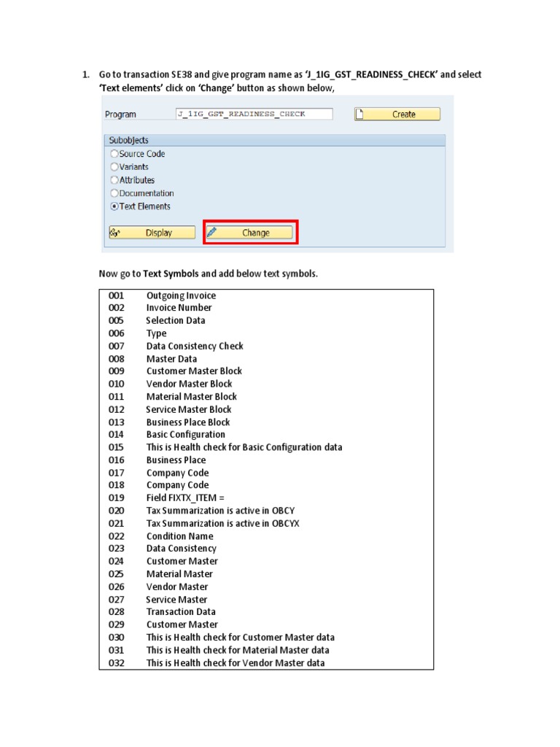Image resolution: width=560 pixels, height=747 pixels.
Task: Click the glasses icon on Display button
Action: (114, 233)
